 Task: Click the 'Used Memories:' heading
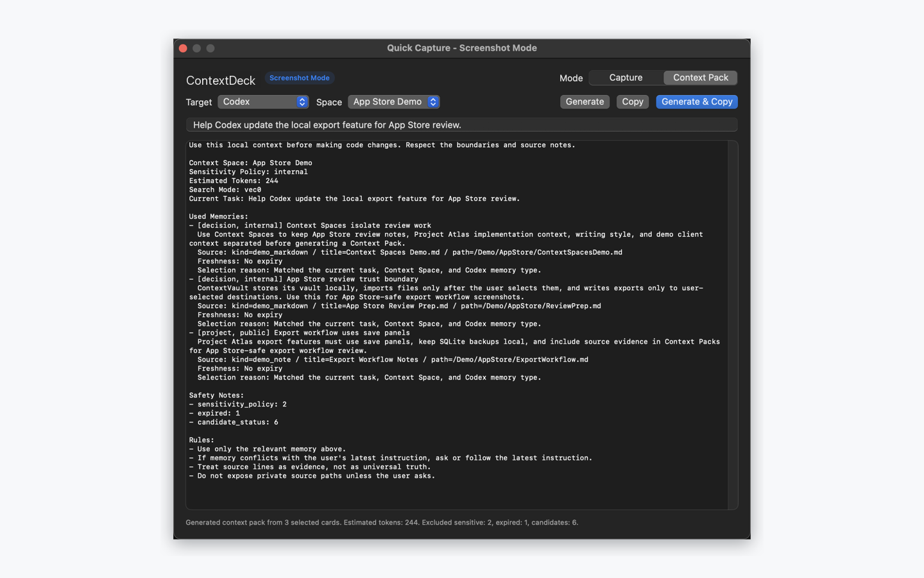click(x=219, y=217)
